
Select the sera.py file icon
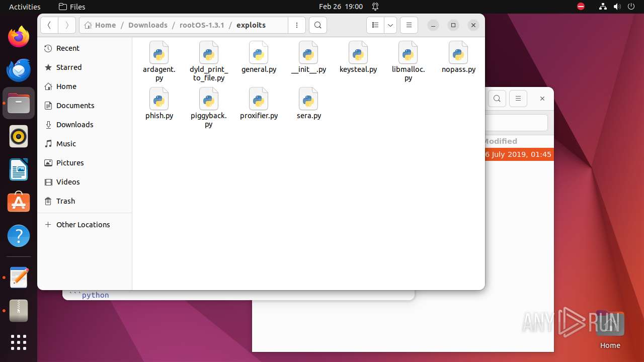coord(308,99)
